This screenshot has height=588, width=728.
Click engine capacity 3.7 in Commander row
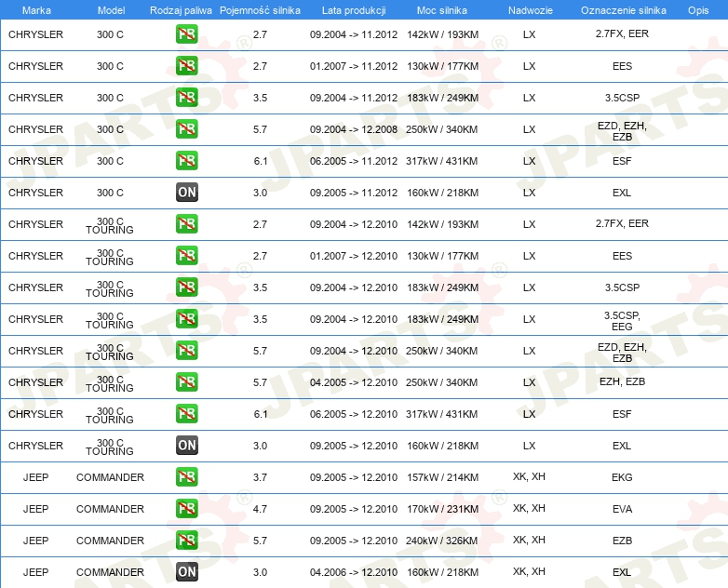pos(260,477)
